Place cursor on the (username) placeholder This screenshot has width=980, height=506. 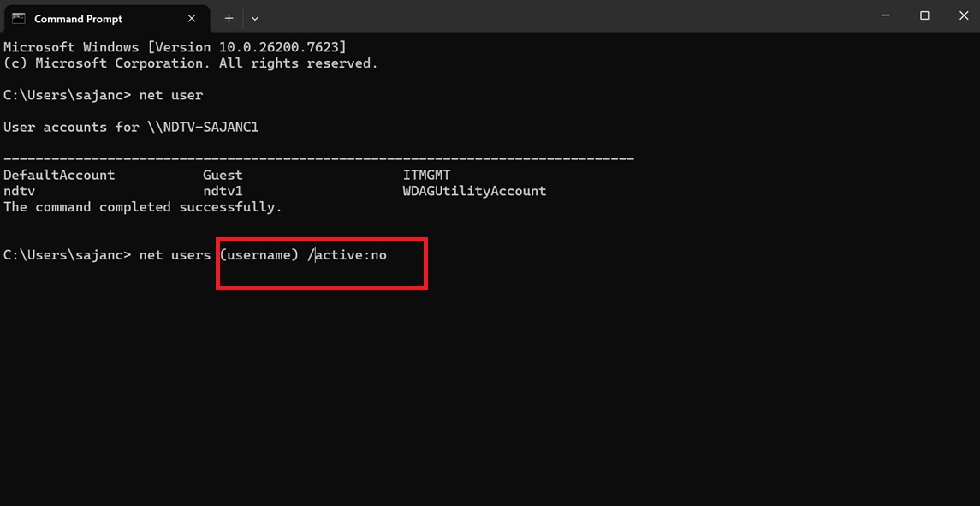[258, 254]
